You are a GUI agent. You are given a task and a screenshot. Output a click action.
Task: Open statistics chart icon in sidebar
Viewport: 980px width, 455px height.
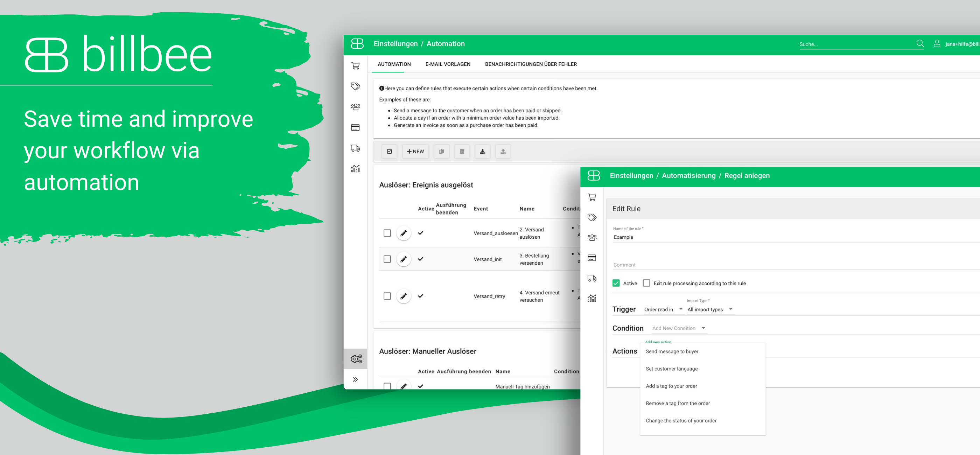(355, 169)
